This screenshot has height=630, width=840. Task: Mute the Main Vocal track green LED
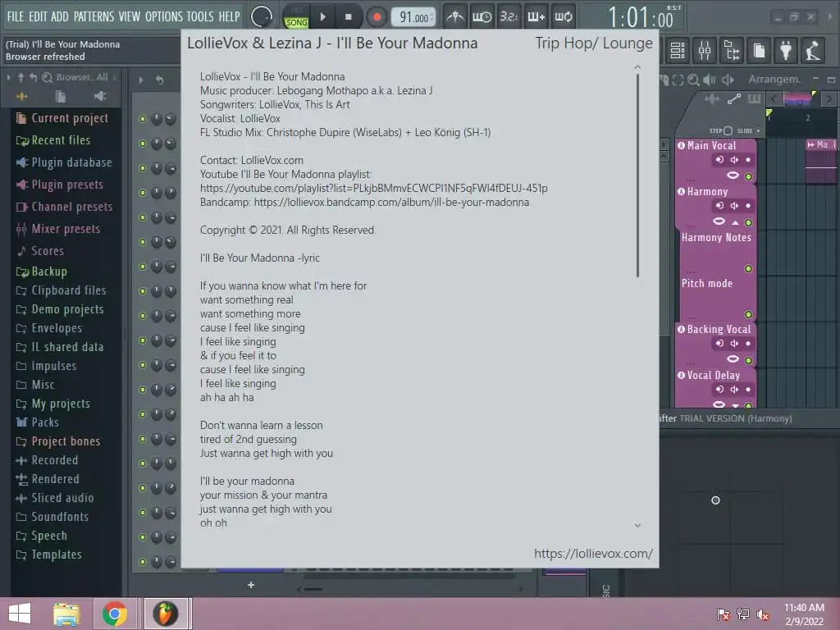pos(748,176)
